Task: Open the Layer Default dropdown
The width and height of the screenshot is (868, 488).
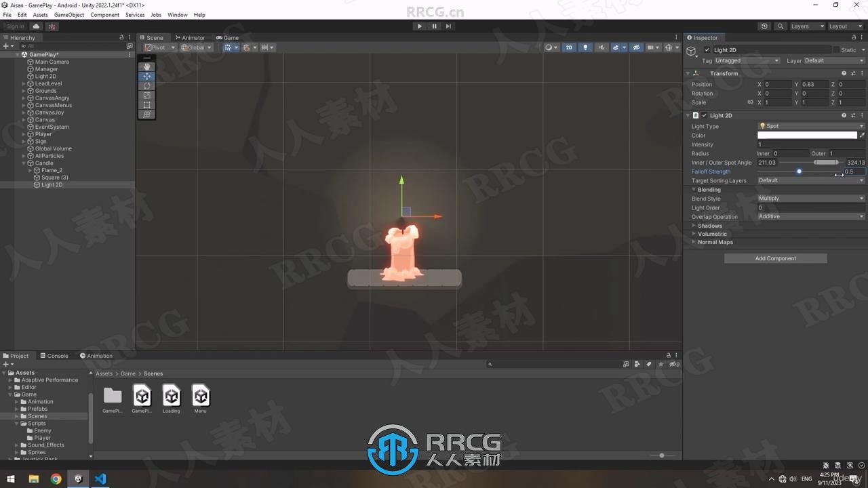Action: 834,60
